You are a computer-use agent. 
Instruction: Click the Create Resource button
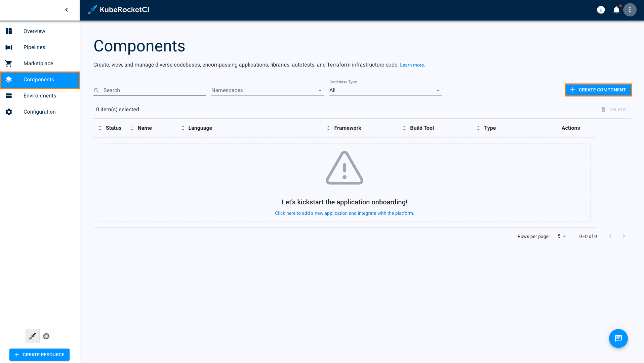[x=39, y=355]
